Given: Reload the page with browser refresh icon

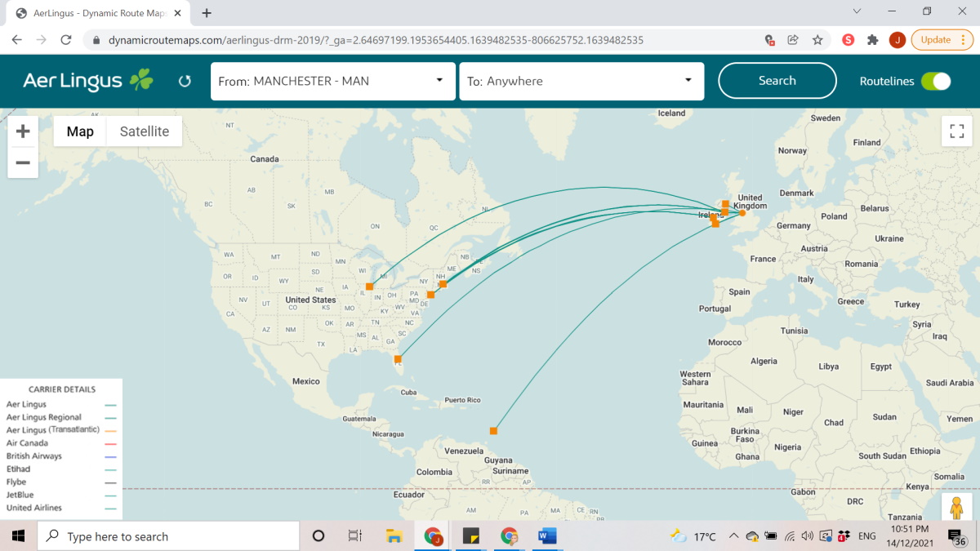Looking at the screenshot, I should point(66,39).
